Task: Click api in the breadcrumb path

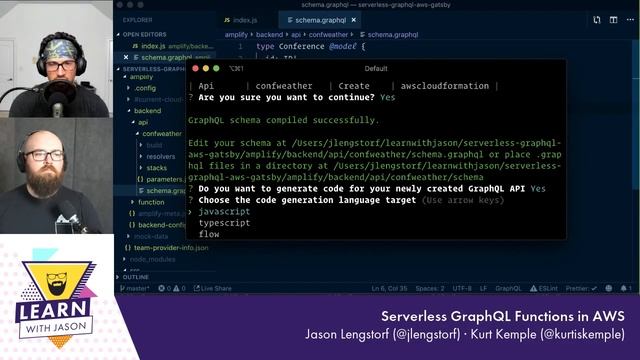Action: click(x=296, y=35)
